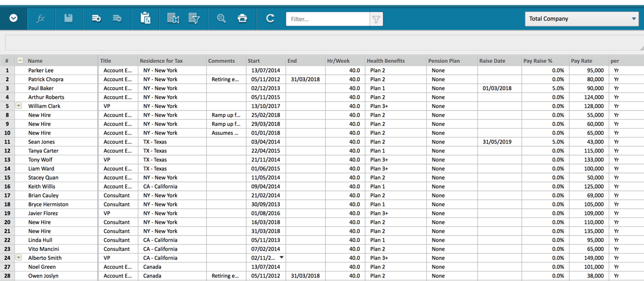644x281 pixels.
Task: Click raise date 31/05/2019 for Sean Jones
Action: click(x=497, y=142)
